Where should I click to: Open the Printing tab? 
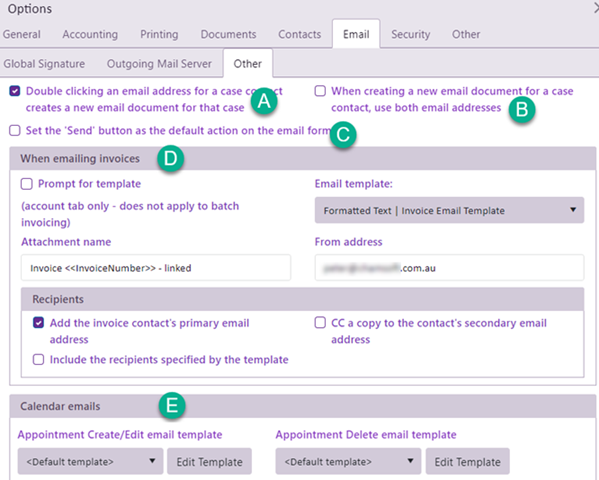click(x=159, y=34)
